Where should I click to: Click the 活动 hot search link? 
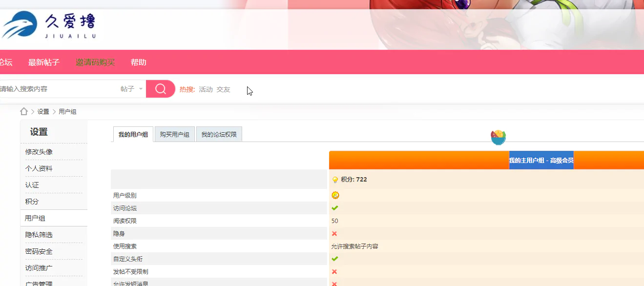point(206,89)
